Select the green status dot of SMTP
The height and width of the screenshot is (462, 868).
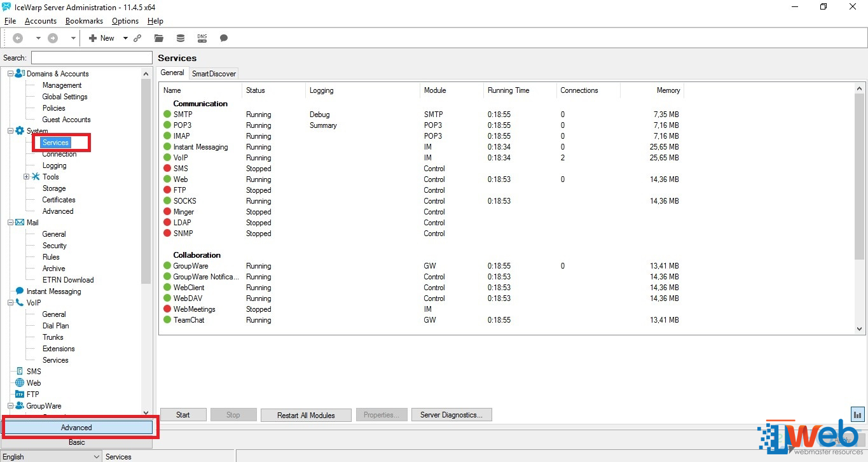point(167,115)
